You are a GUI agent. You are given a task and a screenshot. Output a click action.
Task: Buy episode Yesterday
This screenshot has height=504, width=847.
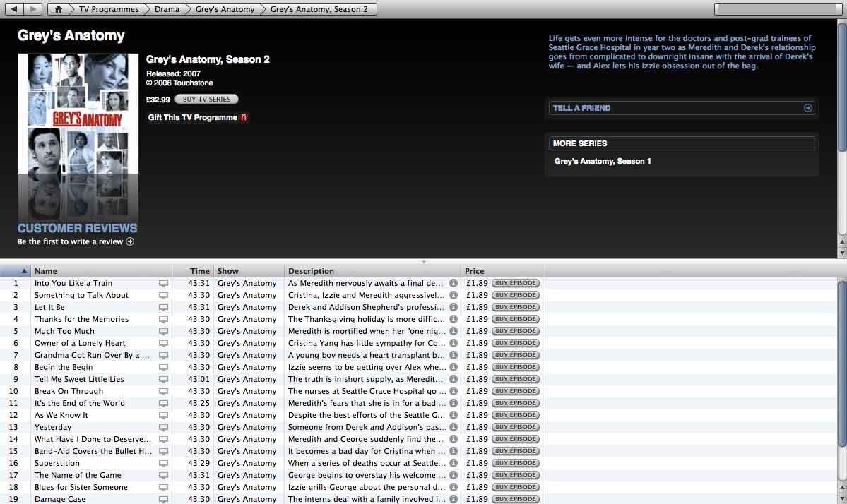pyautogui.click(x=515, y=427)
